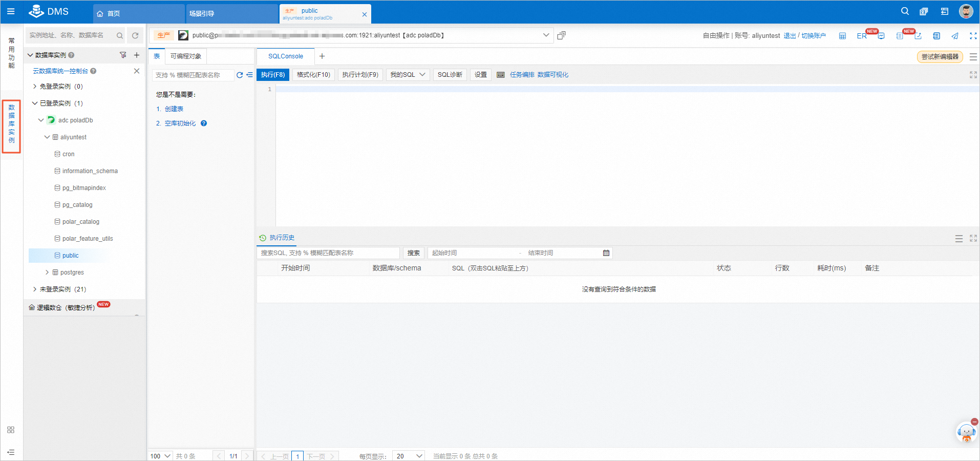This screenshot has height=461, width=980.
Task: Close the 云数据库统一控制台 notice
Action: click(137, 71)
